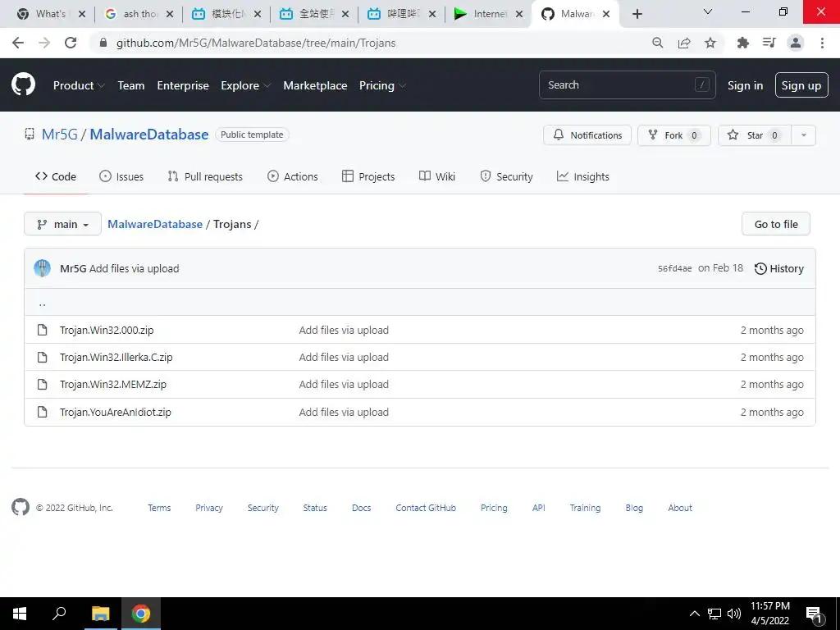
Task: Click the Sign in link
Action: pos(745,85)
